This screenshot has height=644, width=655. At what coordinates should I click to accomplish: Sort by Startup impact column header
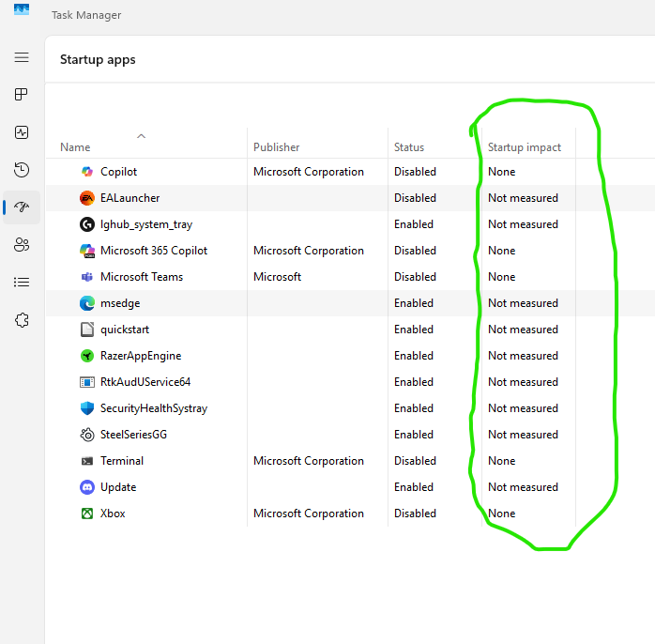[x=525, y=147]
